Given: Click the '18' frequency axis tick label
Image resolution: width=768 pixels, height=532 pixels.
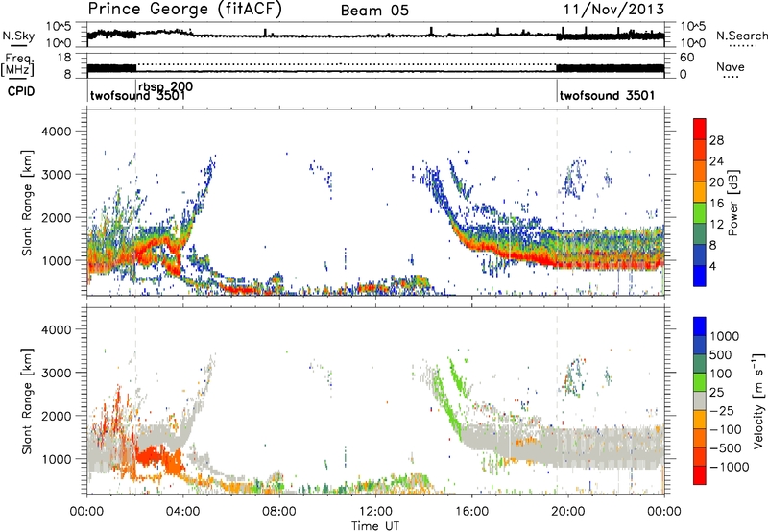Looking at the screenshot, I should click(64, 58).
